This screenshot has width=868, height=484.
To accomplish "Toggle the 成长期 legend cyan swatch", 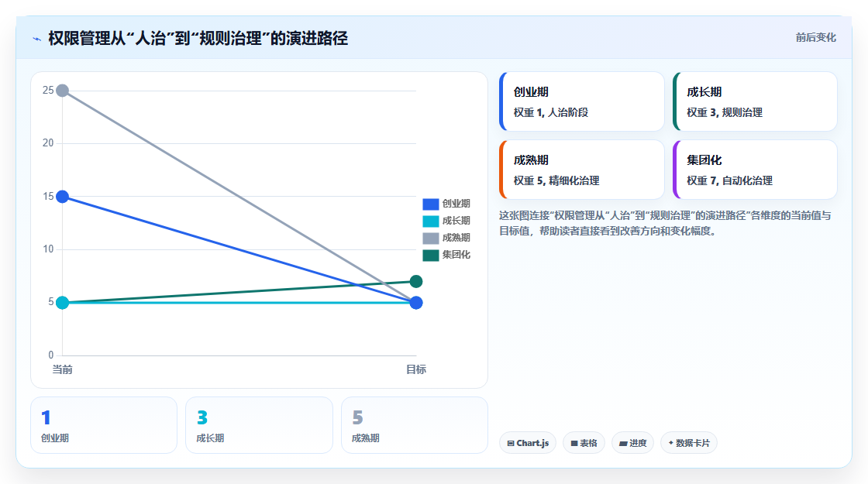I will pos(431,221).
